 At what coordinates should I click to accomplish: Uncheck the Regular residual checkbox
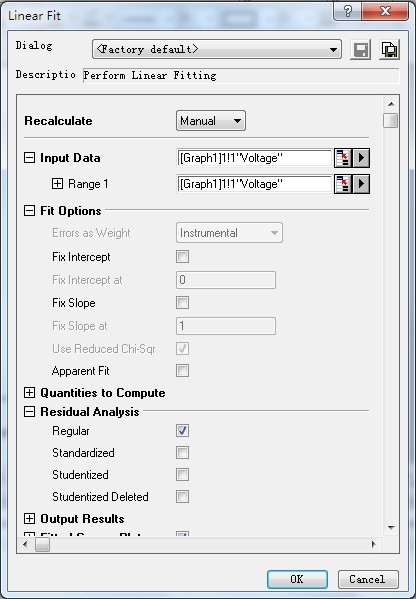click(182, 431)
